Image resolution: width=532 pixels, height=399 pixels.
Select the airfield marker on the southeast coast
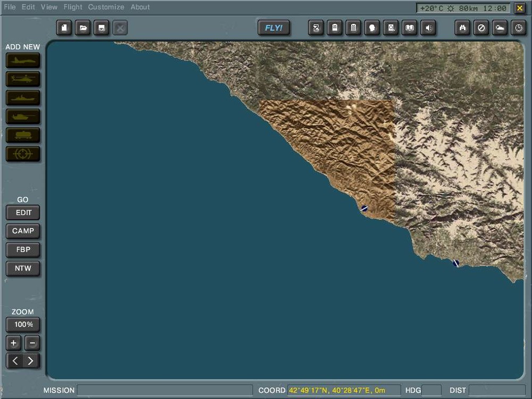pyautogui.click(x=456, y=263)
